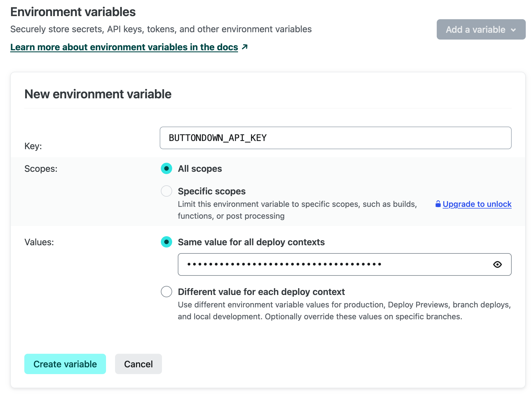Image resolution: width=532 pixels, height=395 pixels.
Task: Focus the Key field containing BUTTONDOWN_API_KEY
Action: 335,138
